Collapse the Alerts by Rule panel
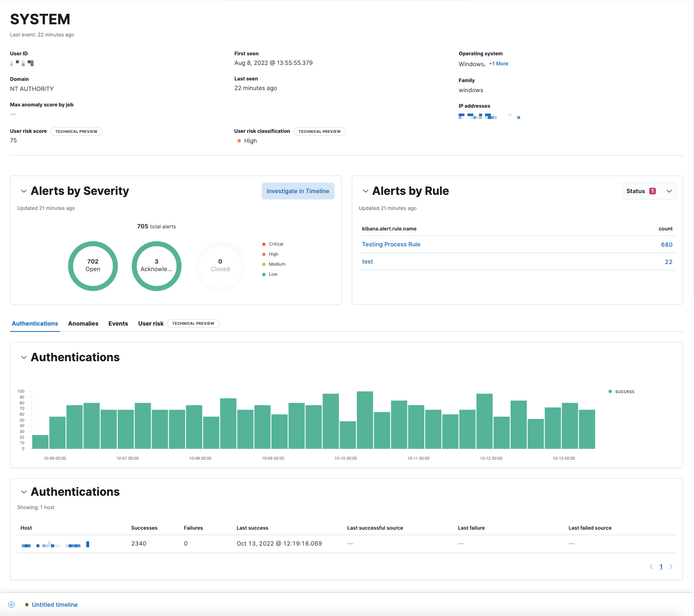This screenshot has width=694, height=616. [366, 191]
